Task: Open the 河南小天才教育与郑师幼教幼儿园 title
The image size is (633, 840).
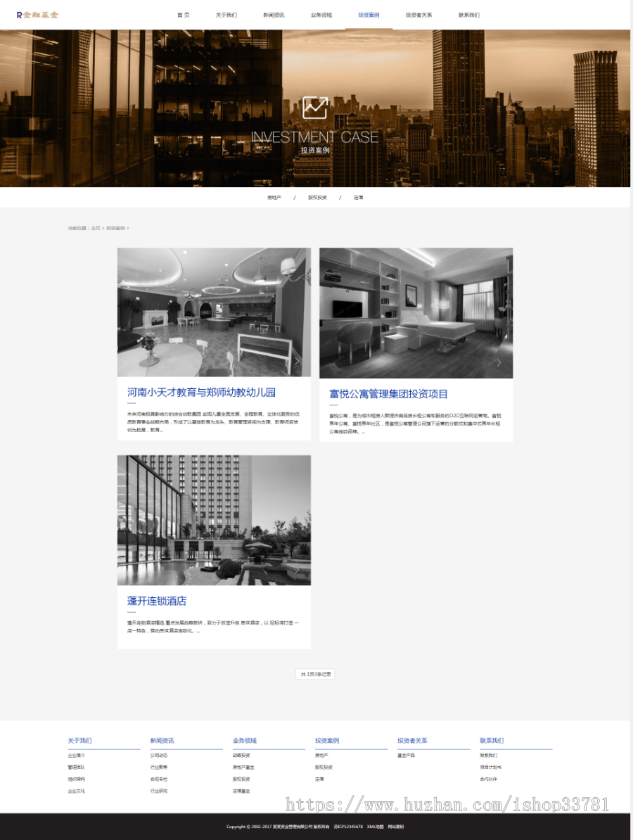Action: 201,393
